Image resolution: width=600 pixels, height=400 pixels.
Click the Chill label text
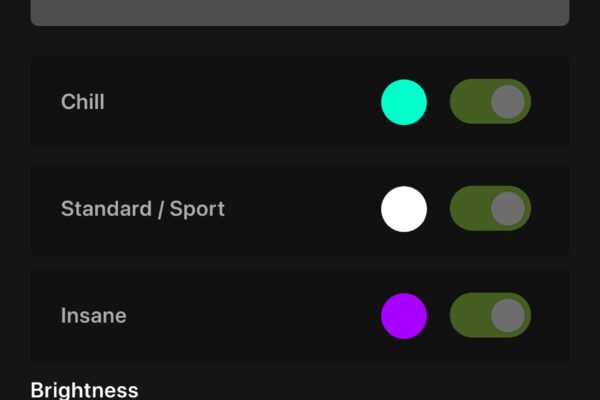point(83,102)
